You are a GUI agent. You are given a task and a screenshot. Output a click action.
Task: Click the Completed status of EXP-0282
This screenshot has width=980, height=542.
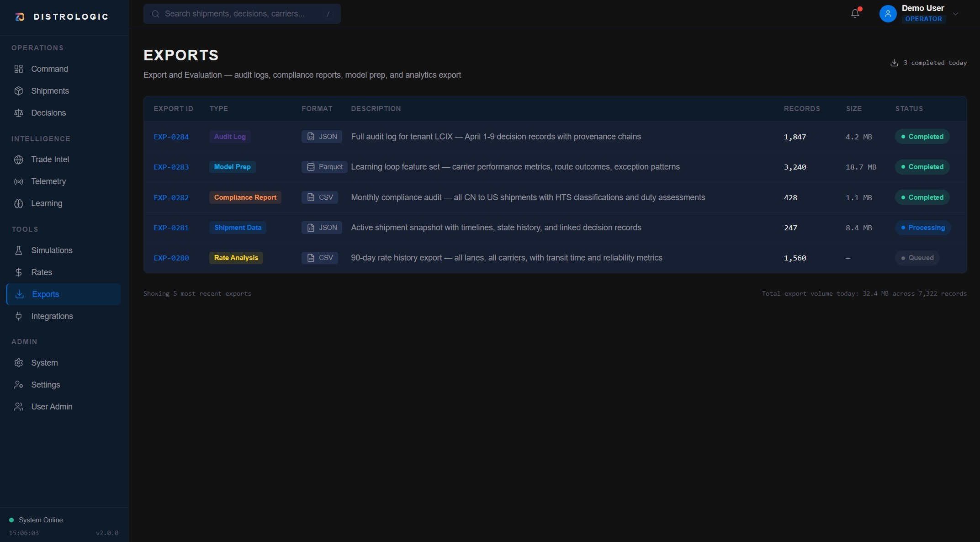(922, 197)
